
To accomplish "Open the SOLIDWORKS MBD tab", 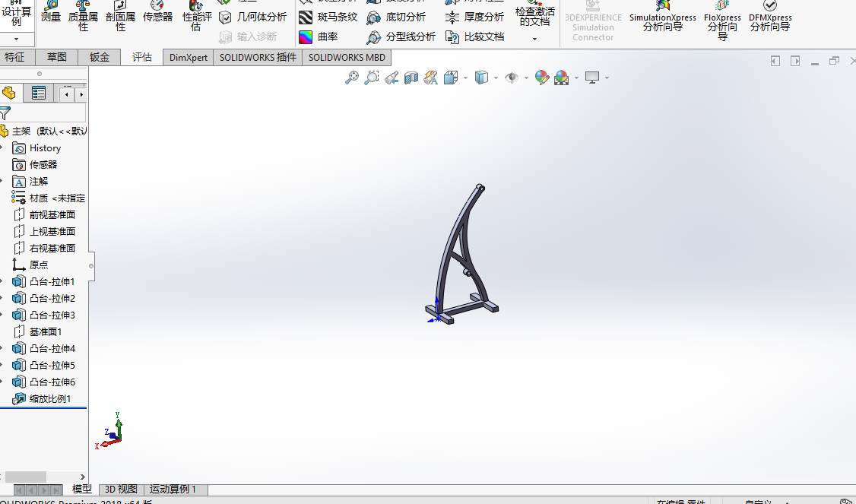I will [347, 57].
